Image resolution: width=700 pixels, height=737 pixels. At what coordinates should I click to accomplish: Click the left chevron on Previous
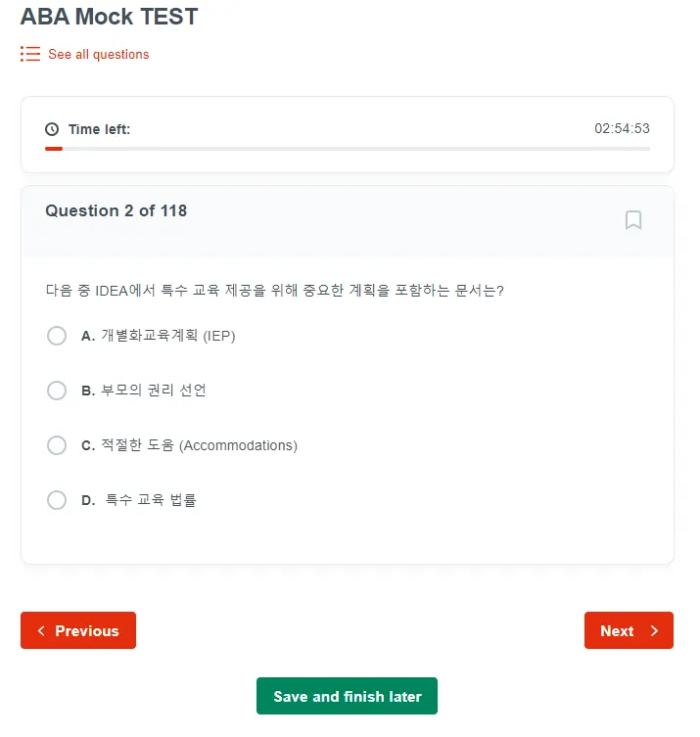[41, 631]
